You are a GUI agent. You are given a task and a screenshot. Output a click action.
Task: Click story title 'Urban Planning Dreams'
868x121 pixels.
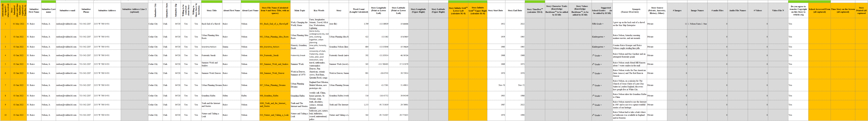point(212,85)
